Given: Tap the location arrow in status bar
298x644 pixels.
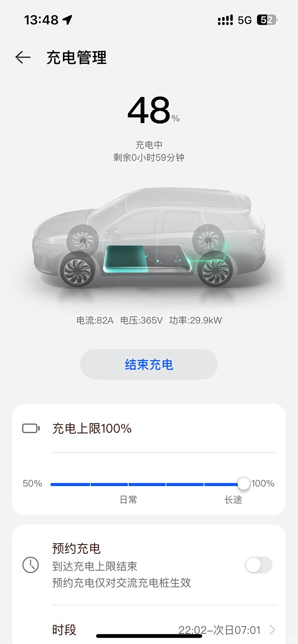Looking at the screenshot, I should 67,20.
